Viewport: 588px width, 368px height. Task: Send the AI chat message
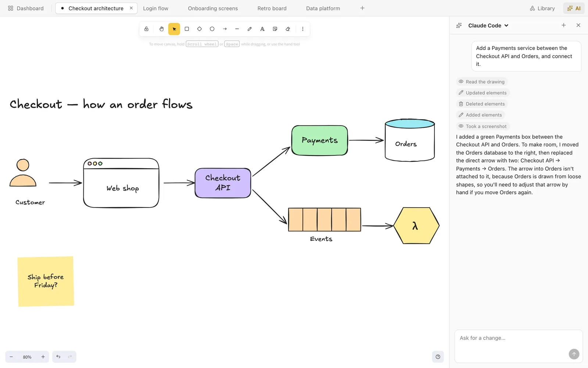(574, 354)
